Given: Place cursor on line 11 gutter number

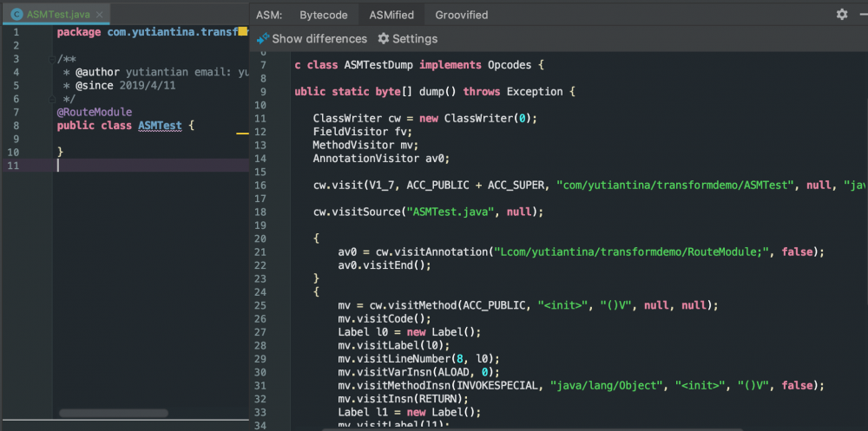Looking at the screenshot, I should (x=12, y=166).
